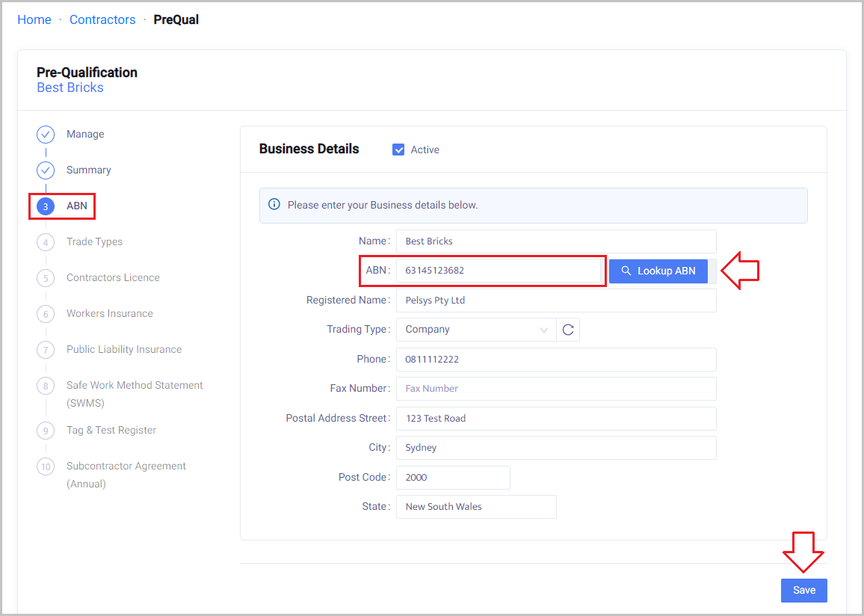Navigate to Home breadcrumb link

tap(34, 19)
